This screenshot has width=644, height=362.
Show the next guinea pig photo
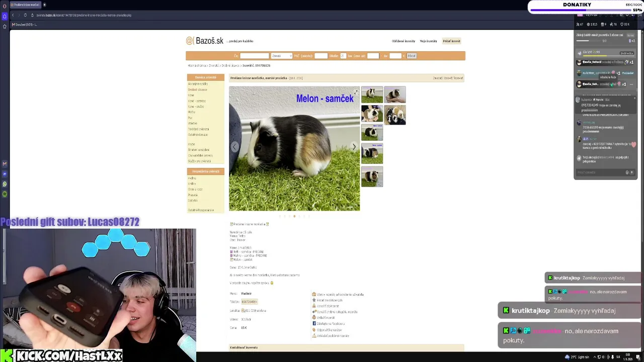(x=354, y=147)
